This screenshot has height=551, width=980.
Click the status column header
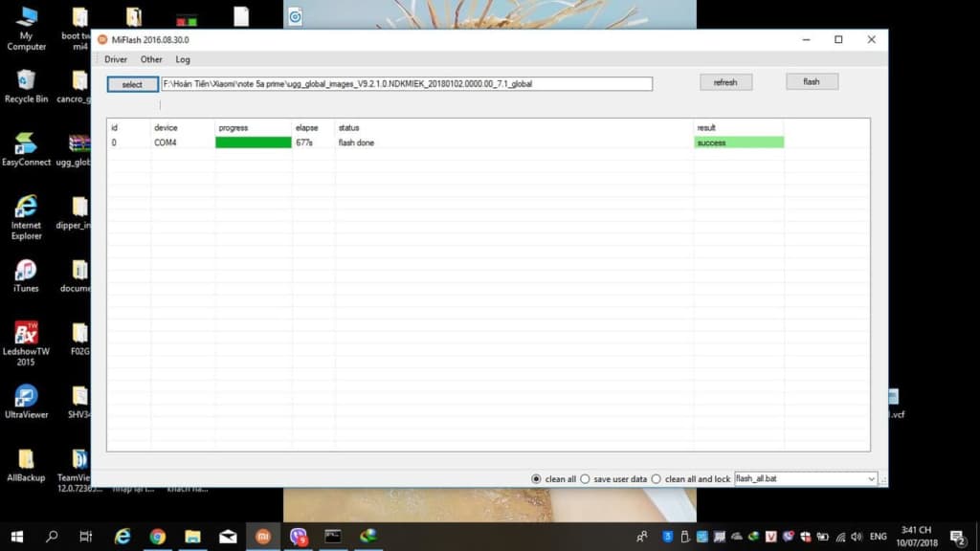[x=348, y=127]
